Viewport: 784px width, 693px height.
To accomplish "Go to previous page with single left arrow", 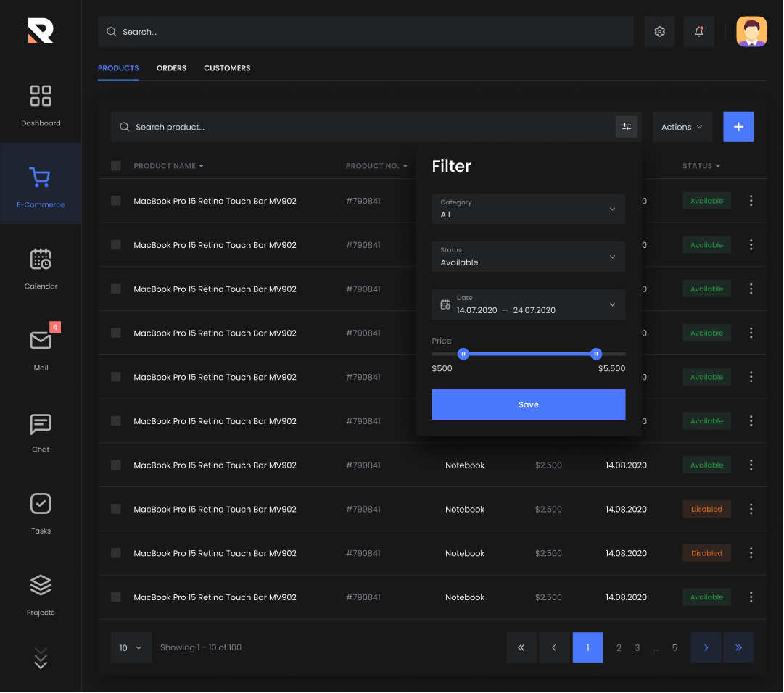I will pos(554,647).
